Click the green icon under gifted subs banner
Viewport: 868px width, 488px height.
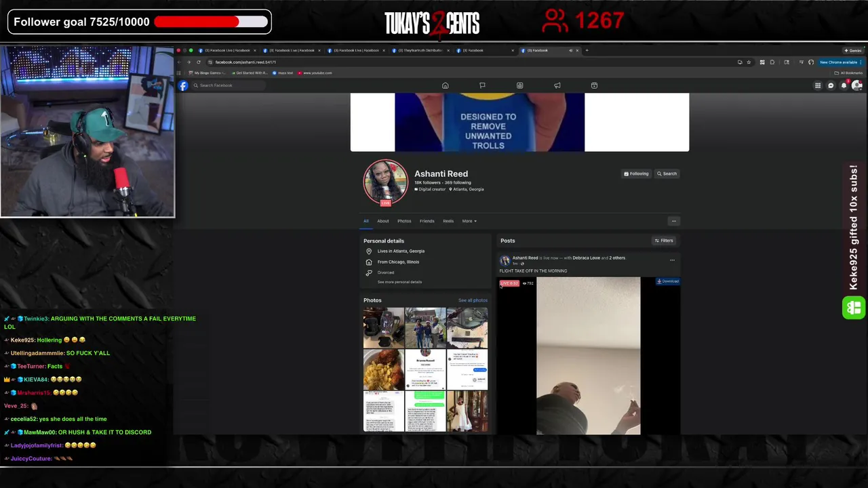click(854, 308)
